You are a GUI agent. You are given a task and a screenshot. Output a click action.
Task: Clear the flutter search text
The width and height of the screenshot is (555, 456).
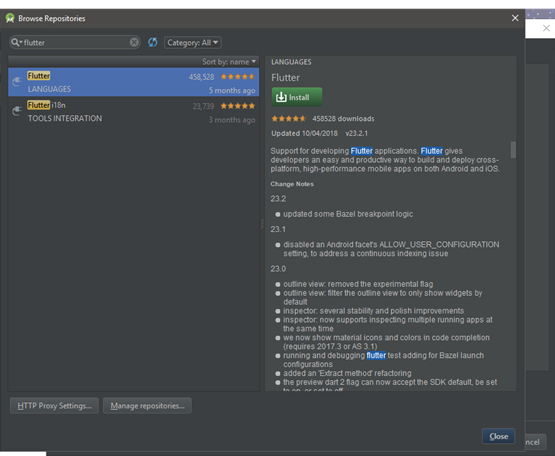[134, 42]
